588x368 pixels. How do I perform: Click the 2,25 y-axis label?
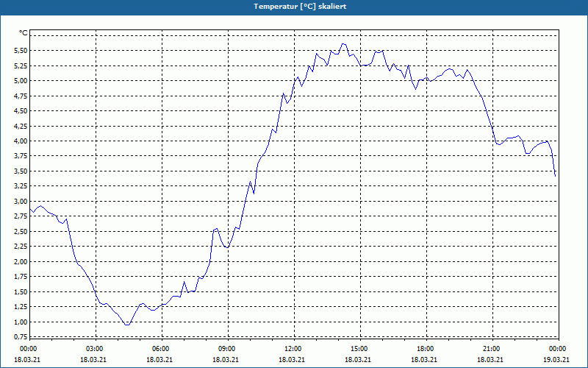20,247
